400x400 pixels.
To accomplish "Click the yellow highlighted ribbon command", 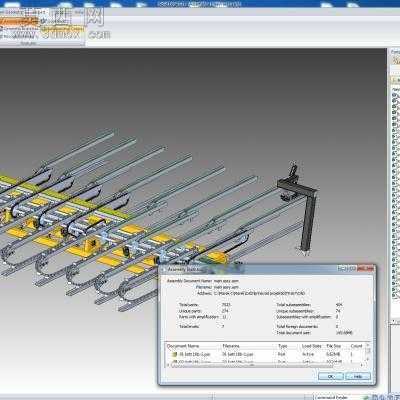I will tap(62, 28).
